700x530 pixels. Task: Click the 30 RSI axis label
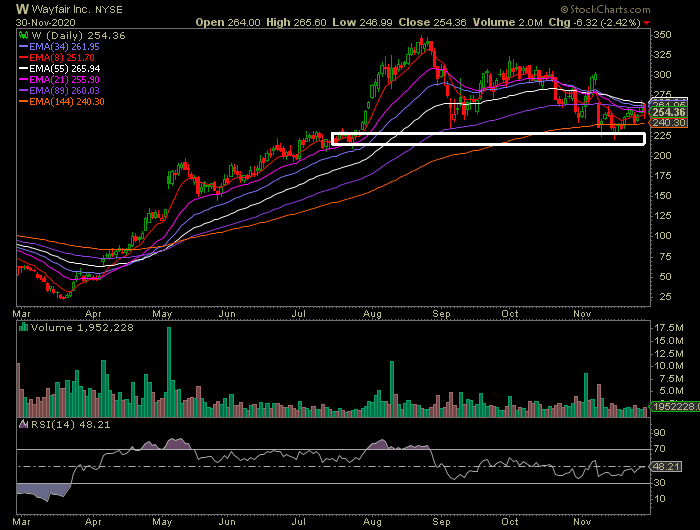[660, 483]
